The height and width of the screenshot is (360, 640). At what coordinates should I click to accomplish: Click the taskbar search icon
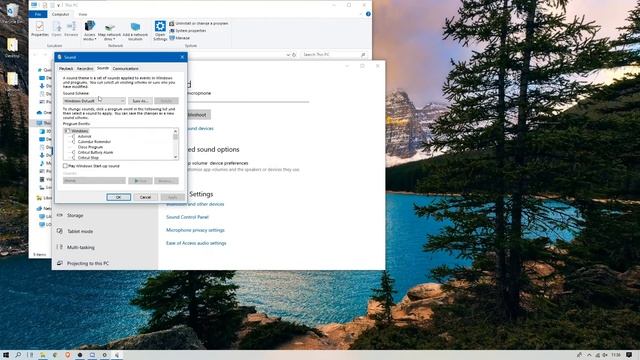(18, 355)
